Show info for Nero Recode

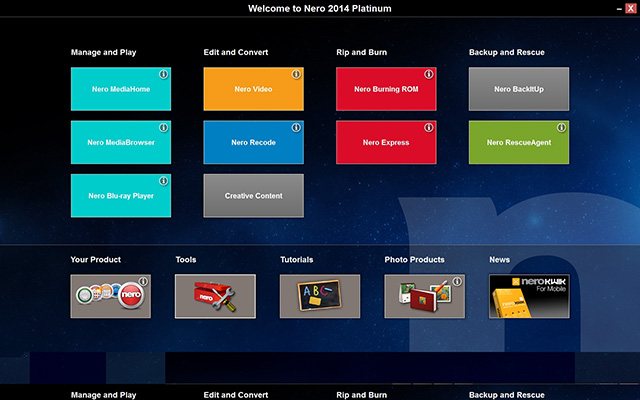point(296,128)
